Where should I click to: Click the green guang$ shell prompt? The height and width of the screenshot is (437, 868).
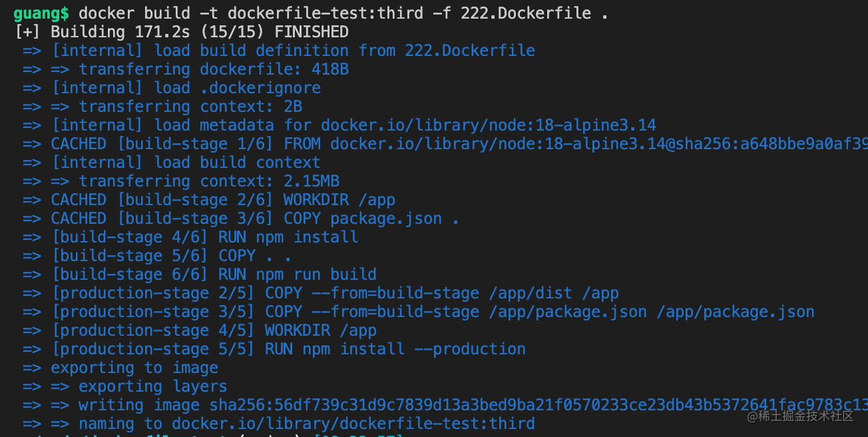pos(41,13)
